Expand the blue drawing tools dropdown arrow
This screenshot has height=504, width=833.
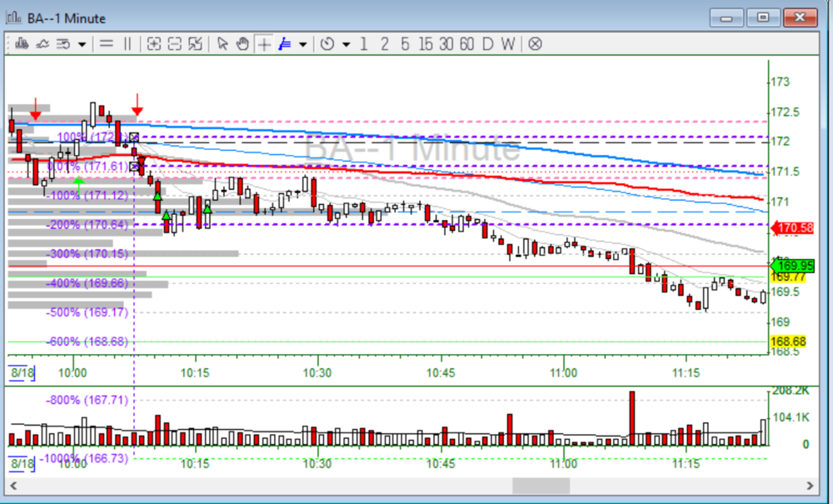click(x=303, y=44)
